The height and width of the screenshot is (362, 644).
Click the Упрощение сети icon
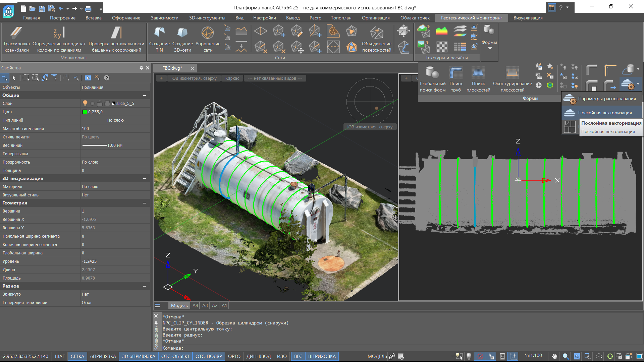(208, 33)
